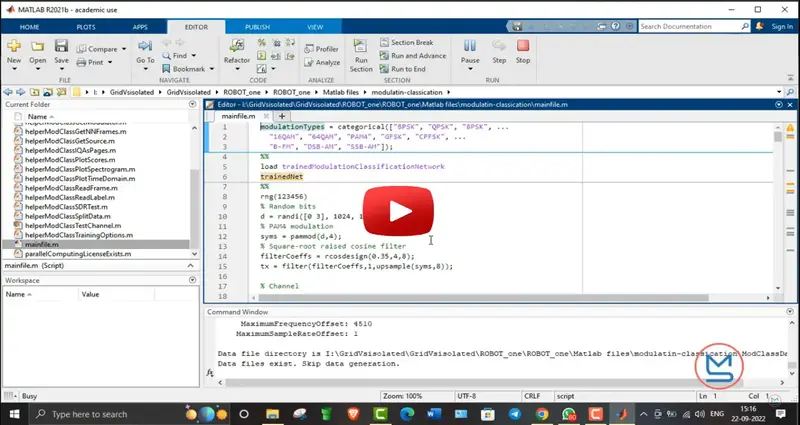Click the Go To icon

coord(145,52)
